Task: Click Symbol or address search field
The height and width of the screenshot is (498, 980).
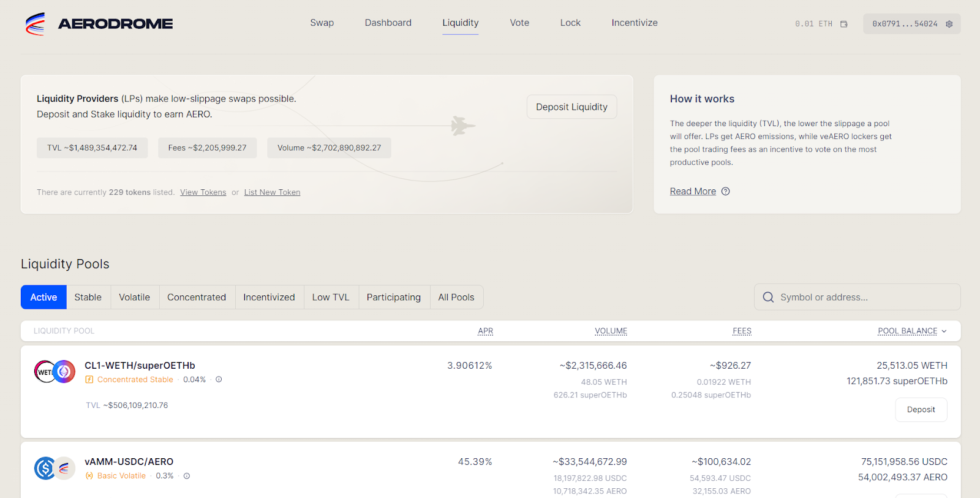Action: click(x=858, y=297)
